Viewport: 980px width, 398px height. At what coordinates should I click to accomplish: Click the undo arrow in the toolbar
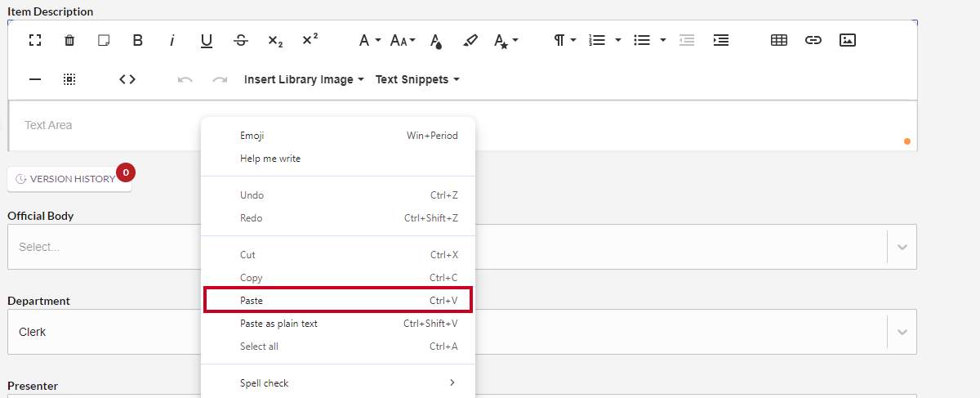point(185,79)
